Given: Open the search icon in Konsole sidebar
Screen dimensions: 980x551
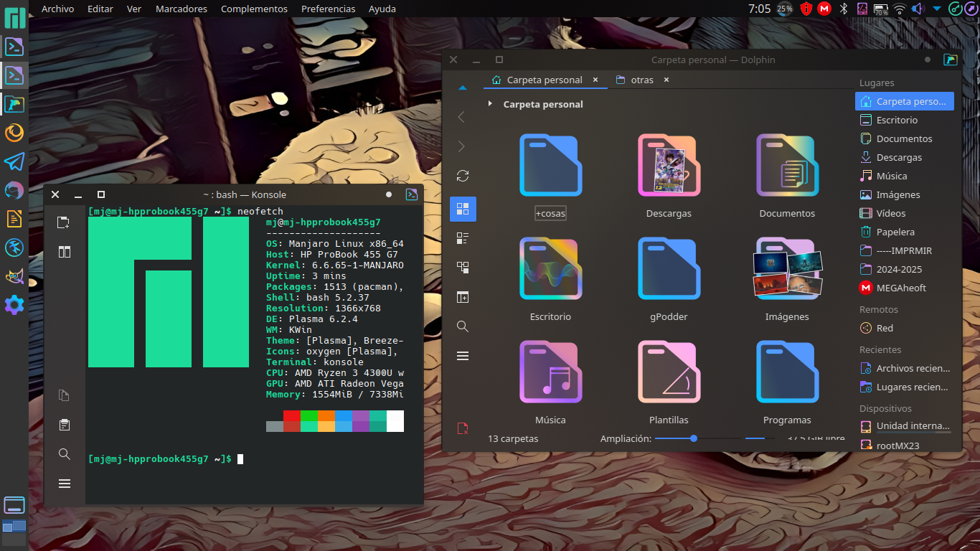Looking at the screenshot, I should (65, 454).
